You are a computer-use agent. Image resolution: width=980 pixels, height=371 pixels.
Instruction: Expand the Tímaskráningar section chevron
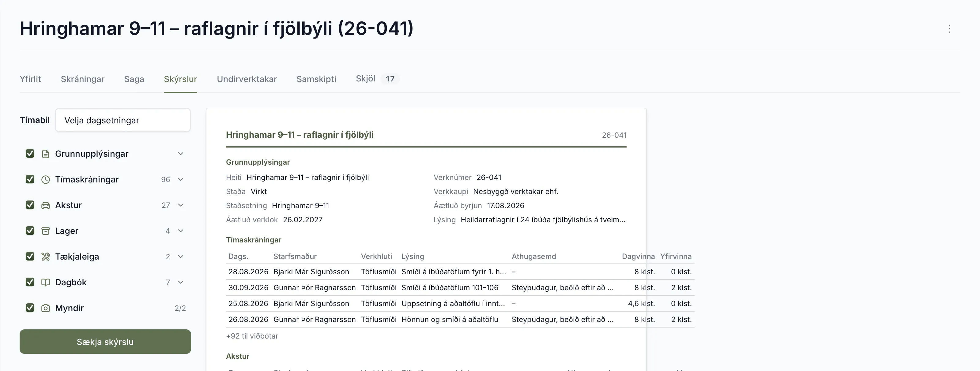click(181, 179)
